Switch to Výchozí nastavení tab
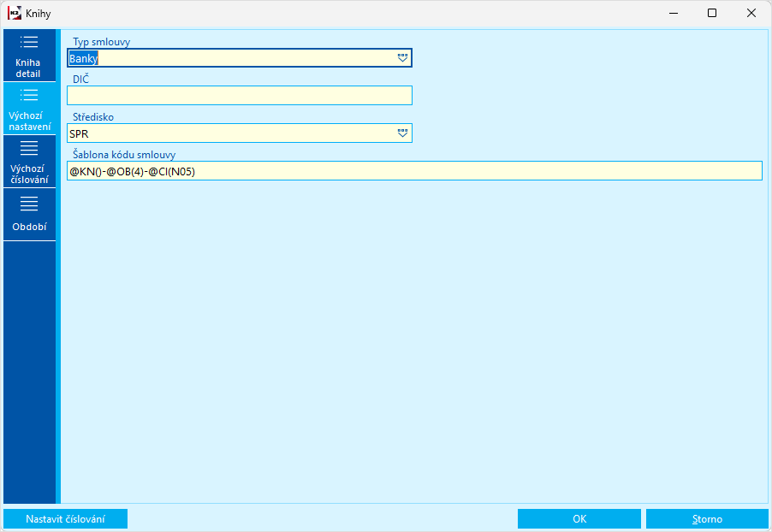Viewport: 772px width, 532px height. click(29, 109)
